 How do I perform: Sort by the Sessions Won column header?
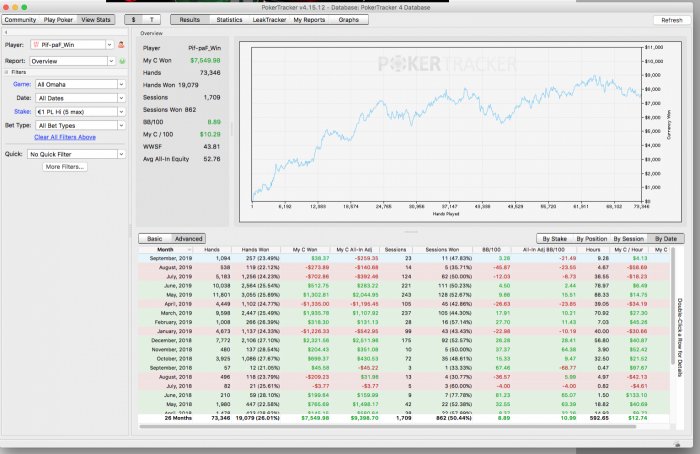(x=442, y=250)
